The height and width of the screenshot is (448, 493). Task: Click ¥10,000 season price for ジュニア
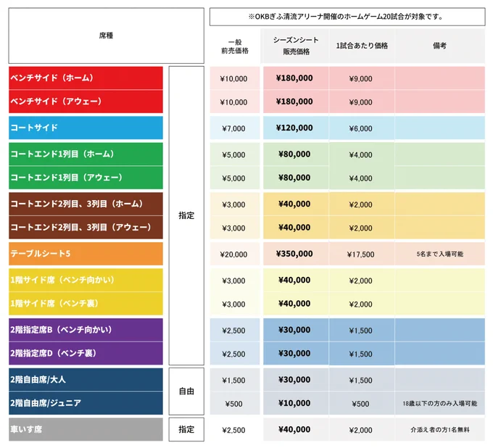coord(294,403)
